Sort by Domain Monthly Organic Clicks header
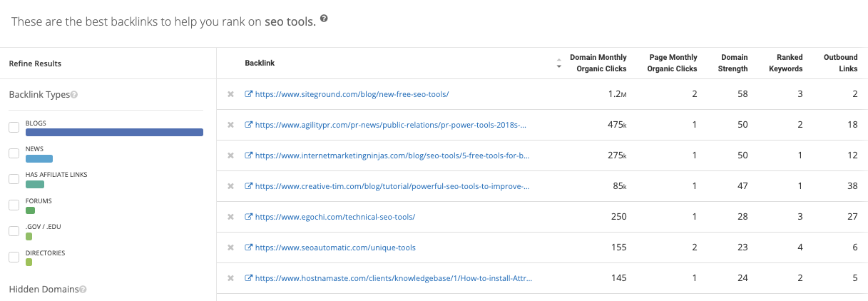Screen dimensions: 868x301 click(598, 63)
